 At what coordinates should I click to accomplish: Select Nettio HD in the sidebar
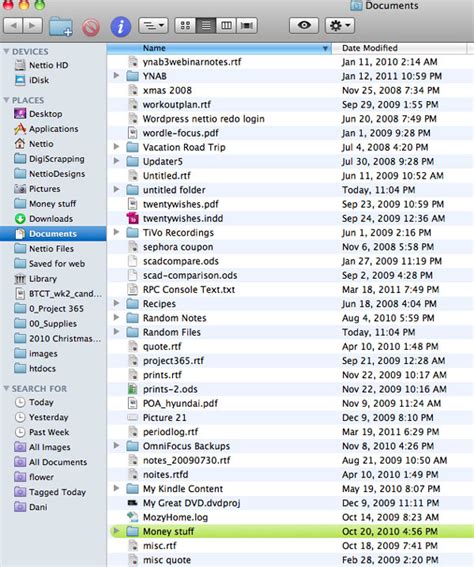48,65
